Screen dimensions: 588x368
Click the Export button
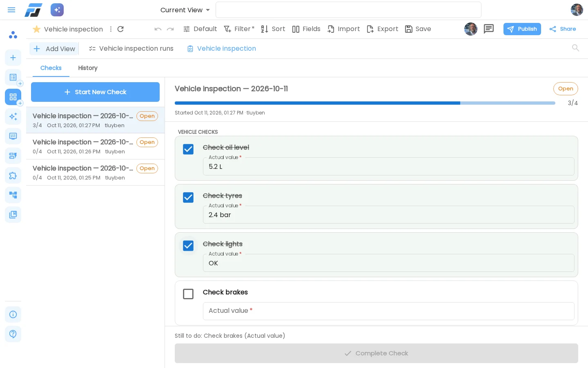[383, 29]
